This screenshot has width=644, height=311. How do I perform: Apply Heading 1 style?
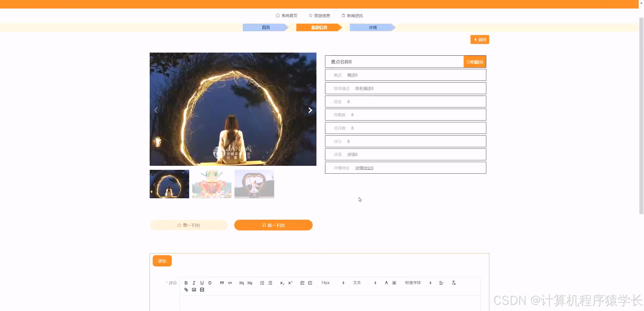tap(241, 283)
